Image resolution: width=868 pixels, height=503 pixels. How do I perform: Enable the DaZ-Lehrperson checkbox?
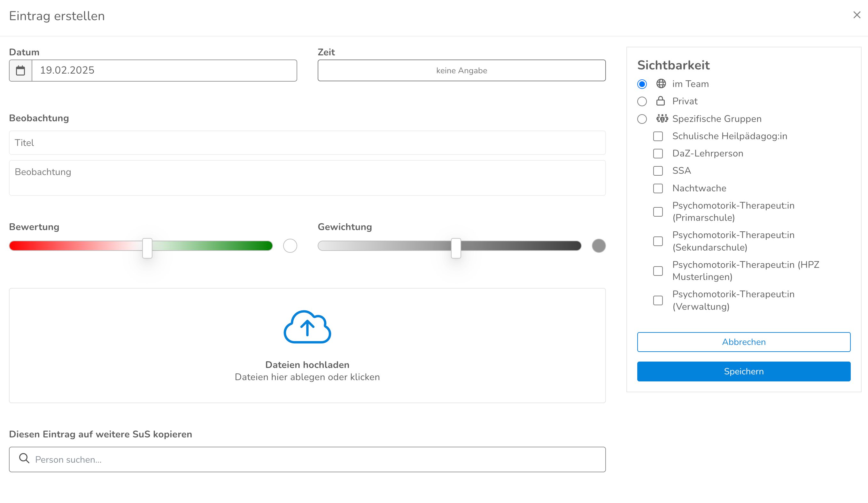(x=658, y=153)
